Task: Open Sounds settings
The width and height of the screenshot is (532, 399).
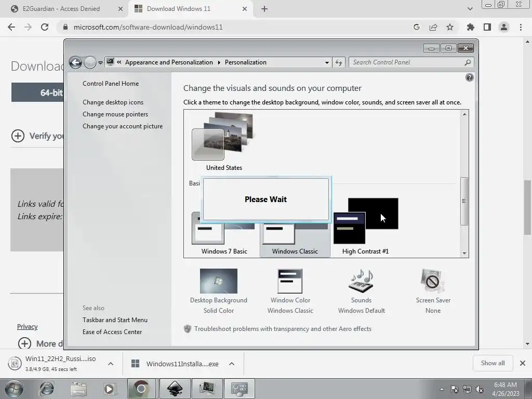Action: click(x=362, y=291)
